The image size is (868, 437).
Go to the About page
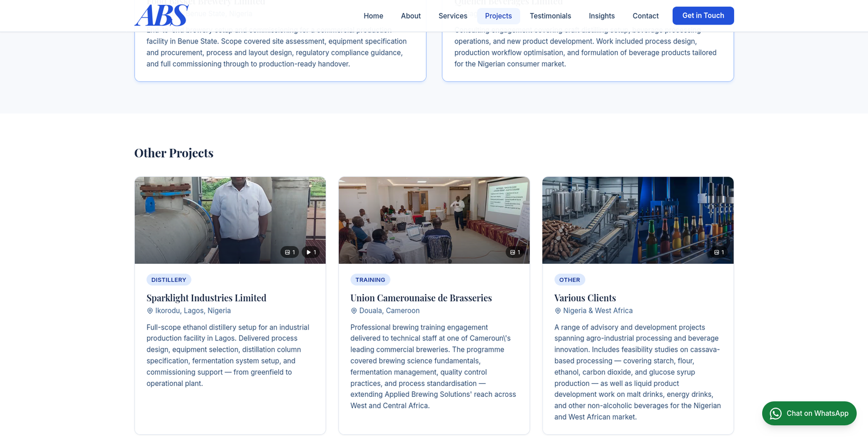coord(411,16)
